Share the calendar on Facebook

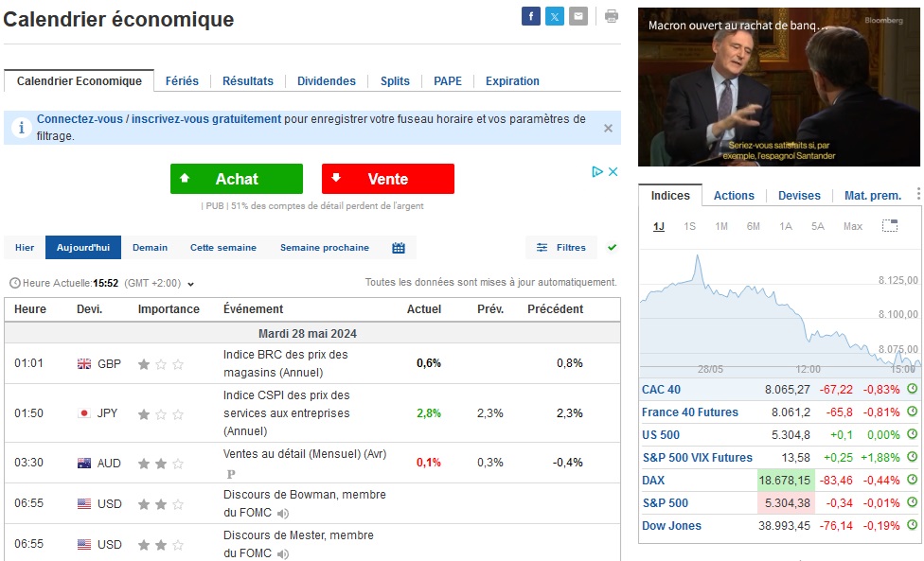click(x=531, y=16)
